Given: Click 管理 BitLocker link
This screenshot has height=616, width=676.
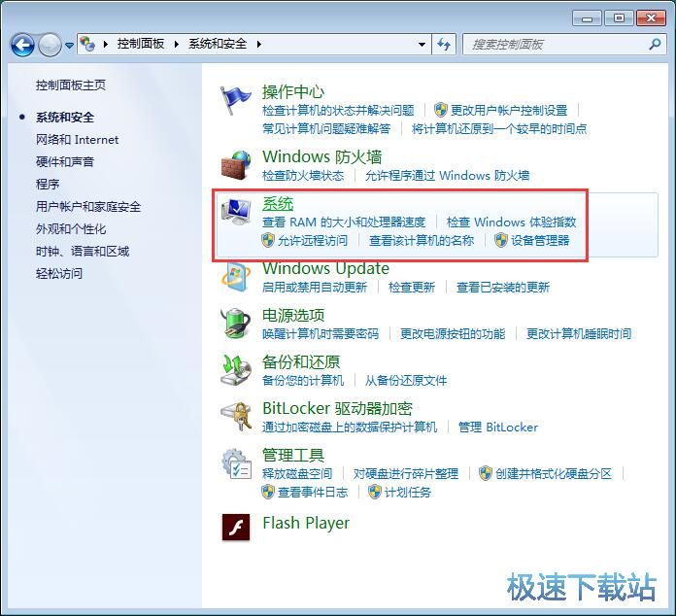Looking at the screenshot, I should tap(498, 427).
